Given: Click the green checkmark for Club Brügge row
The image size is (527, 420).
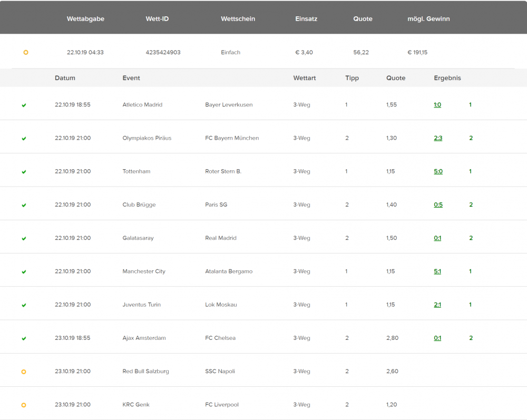Looking at the screenshot, I should pos(24,205).
